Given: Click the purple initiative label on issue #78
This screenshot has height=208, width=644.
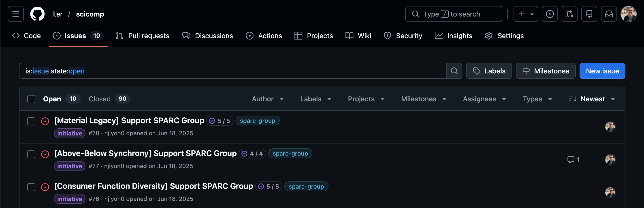Looking at the screenshot, I should coord(70,133).
